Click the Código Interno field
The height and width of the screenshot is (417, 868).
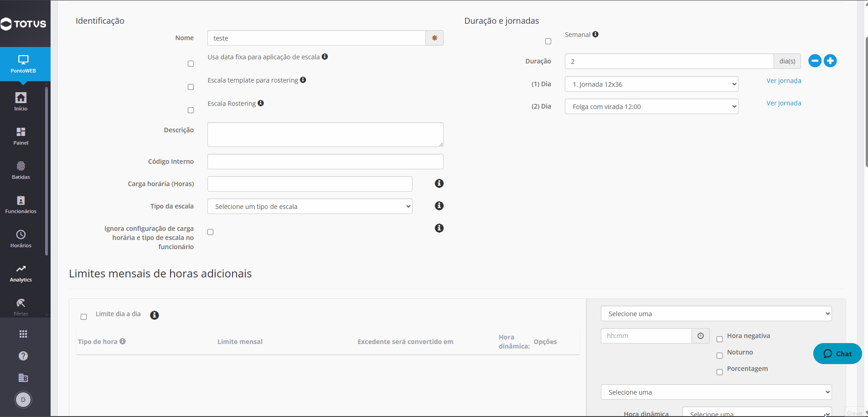click(x=325, y=162)
